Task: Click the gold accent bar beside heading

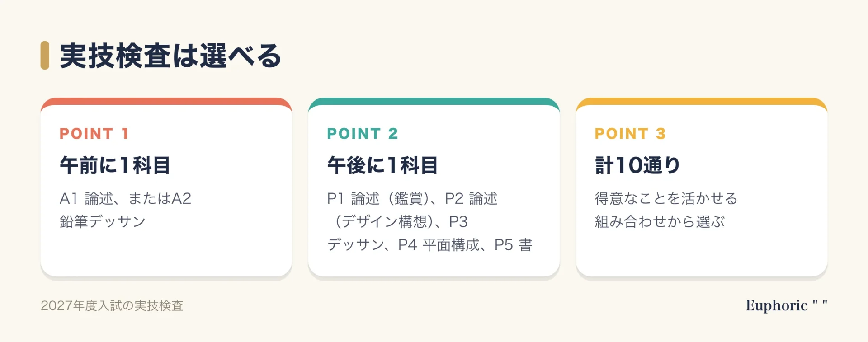Action: point(45,56)
